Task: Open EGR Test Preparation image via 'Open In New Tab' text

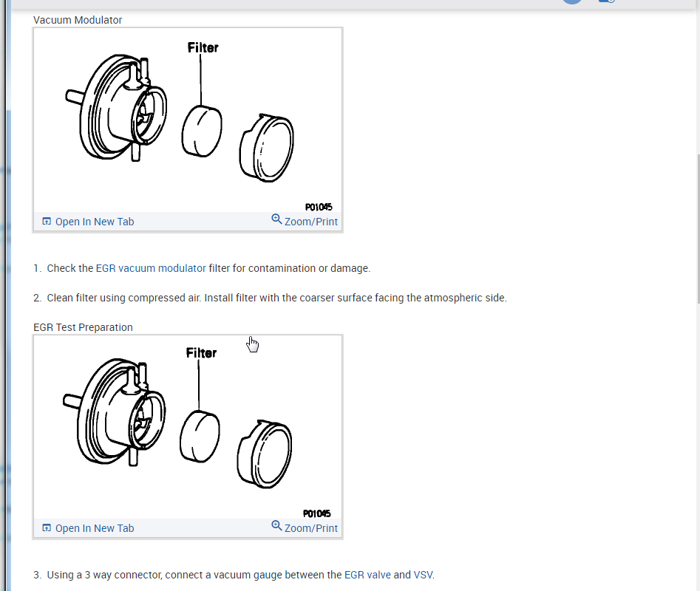Action: tap(95, 528)
